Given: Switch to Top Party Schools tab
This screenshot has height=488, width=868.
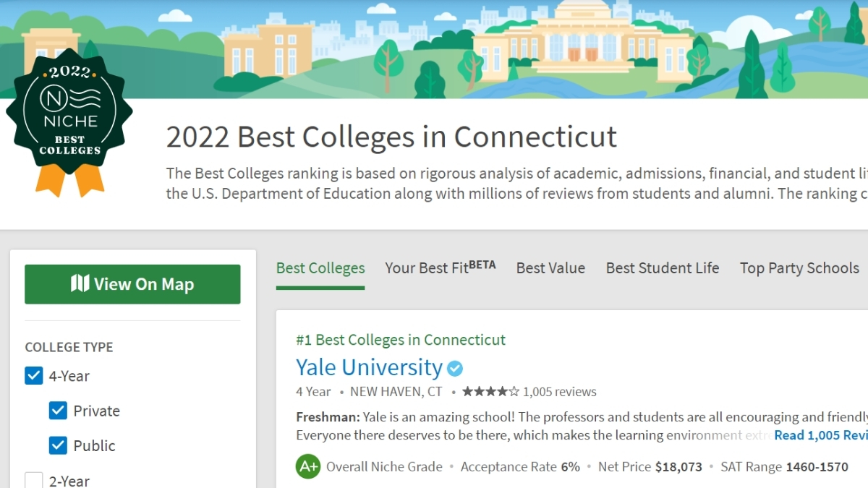Looking at the screenshot, I should pyautogui.click(x=799, y=268).
